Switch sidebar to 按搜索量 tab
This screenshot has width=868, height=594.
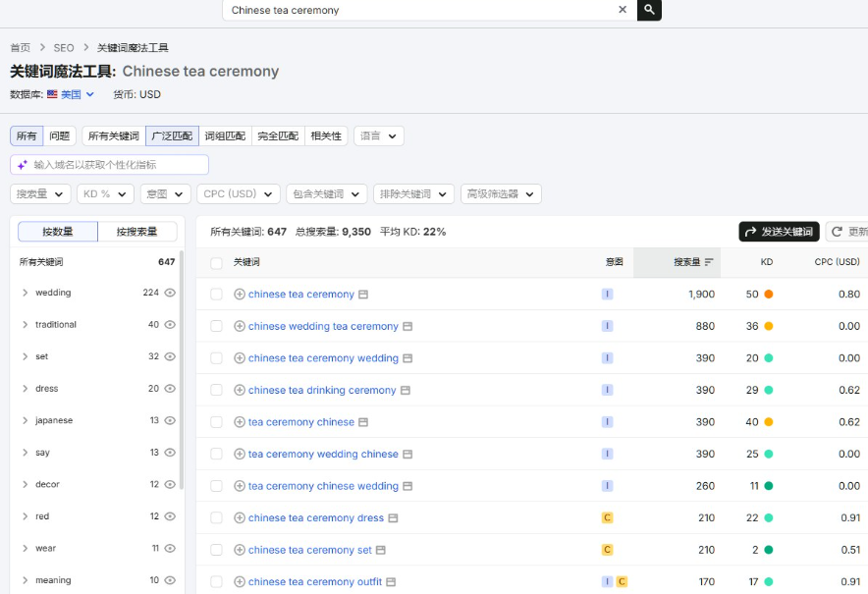137,232
